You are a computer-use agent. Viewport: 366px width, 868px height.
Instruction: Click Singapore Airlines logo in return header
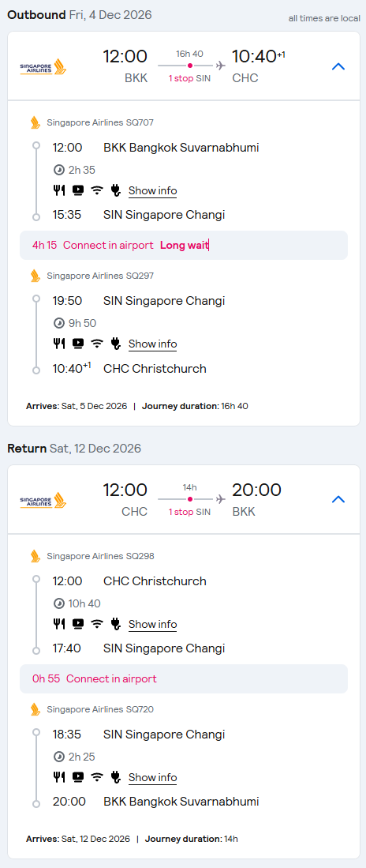point(43,500)
